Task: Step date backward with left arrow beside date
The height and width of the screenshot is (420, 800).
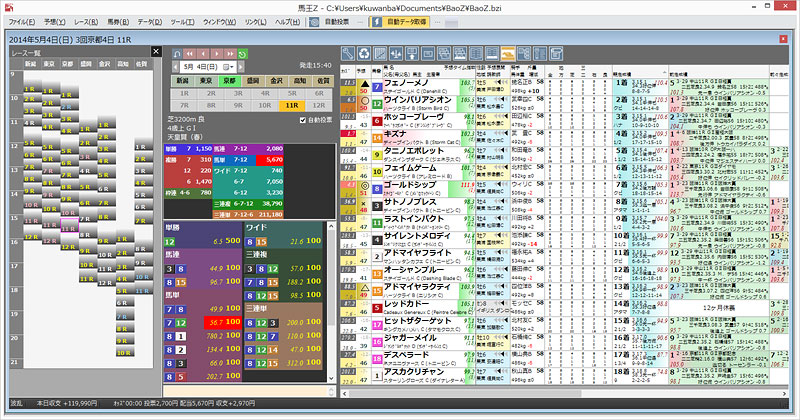Action: (x=176, y=67)
